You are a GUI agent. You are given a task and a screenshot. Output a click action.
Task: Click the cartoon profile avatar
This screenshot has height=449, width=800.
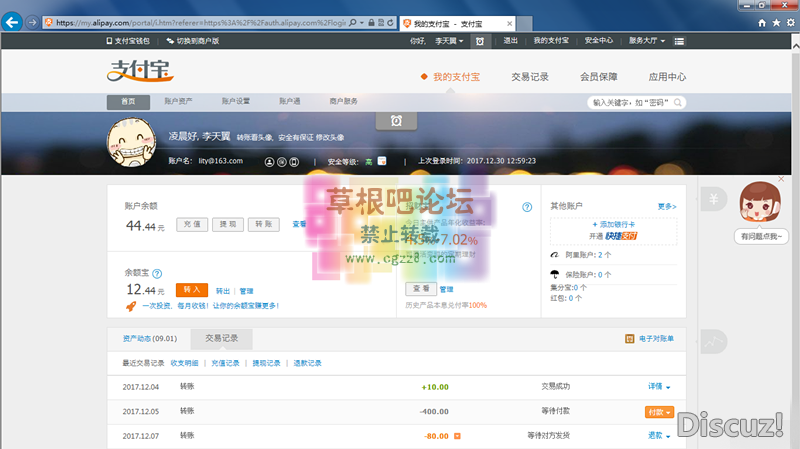click(131, 142)
